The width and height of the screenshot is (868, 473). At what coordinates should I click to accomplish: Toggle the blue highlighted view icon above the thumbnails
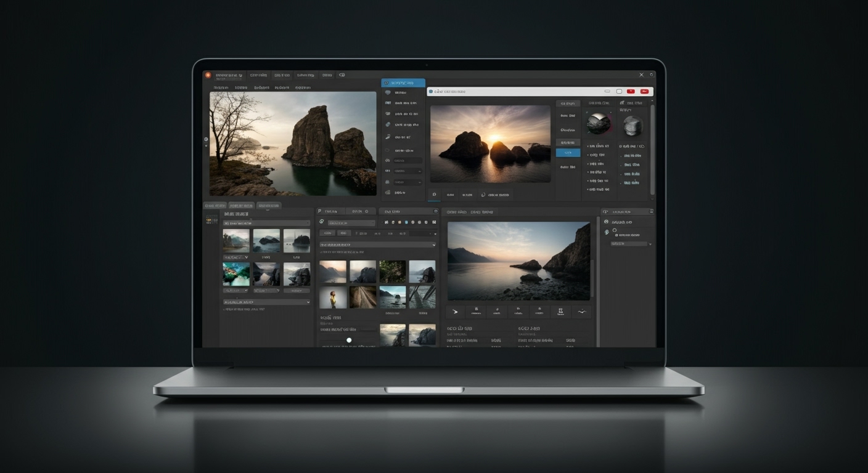coord(406,222)
